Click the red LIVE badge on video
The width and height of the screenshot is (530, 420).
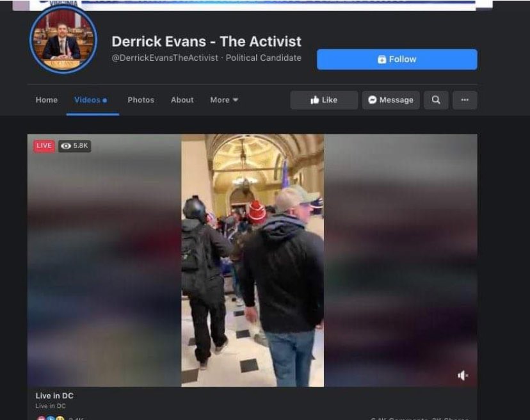pos(44,145)
